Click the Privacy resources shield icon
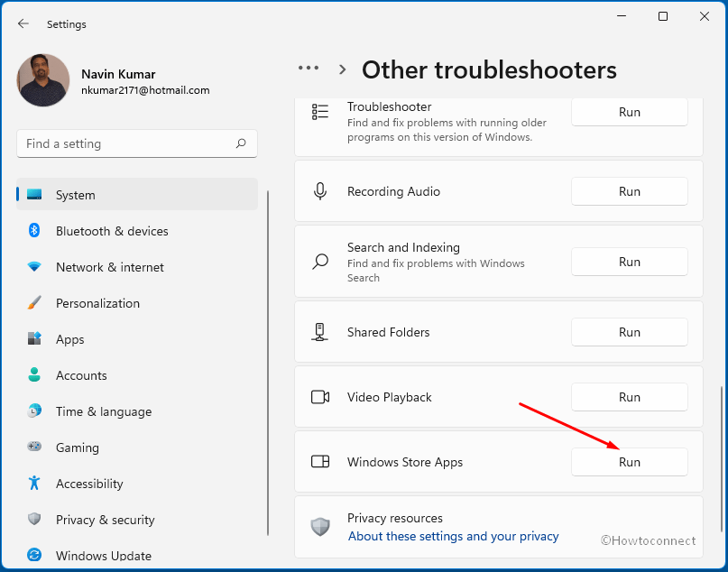This screenshot has height=572, width=728. coord(320,527)
